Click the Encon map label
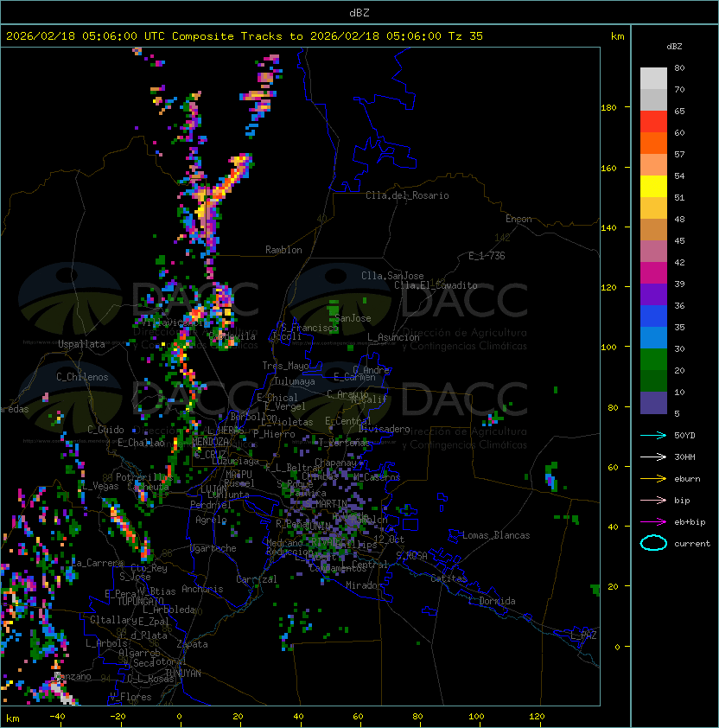 [519, 219]
